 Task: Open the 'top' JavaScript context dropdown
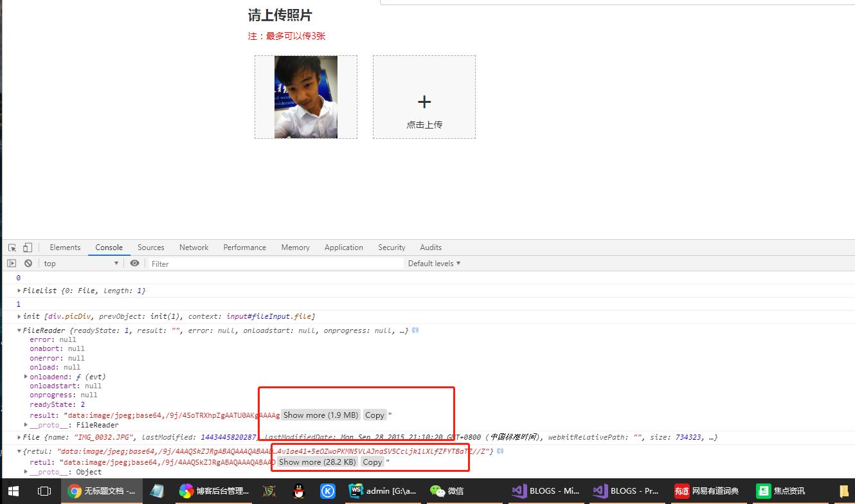(x=80, y=264)
